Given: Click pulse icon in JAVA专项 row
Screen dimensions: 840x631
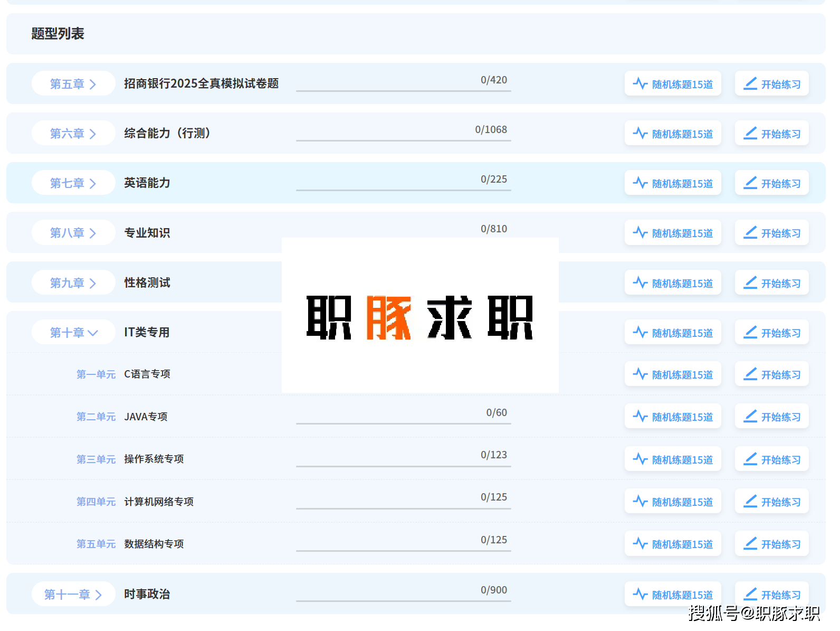Looking at the screenshot, I should click(640, 417).
